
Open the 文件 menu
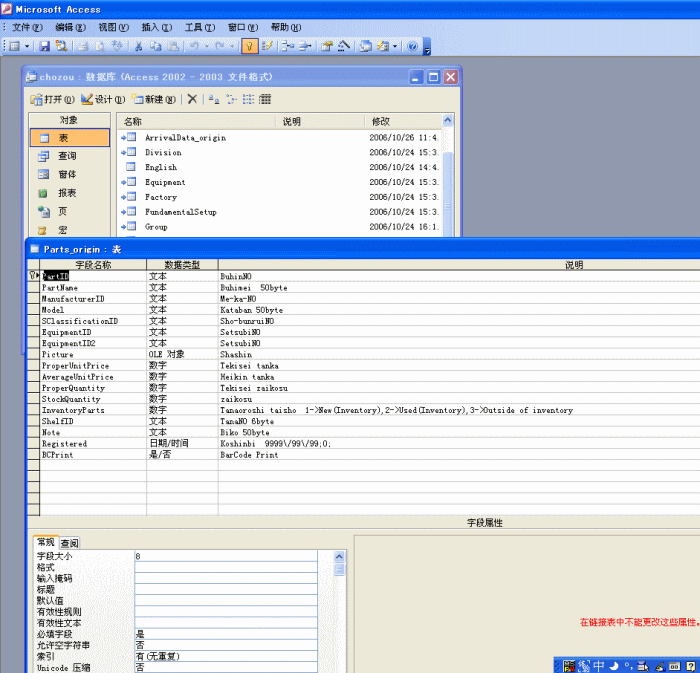pos(27,27)
